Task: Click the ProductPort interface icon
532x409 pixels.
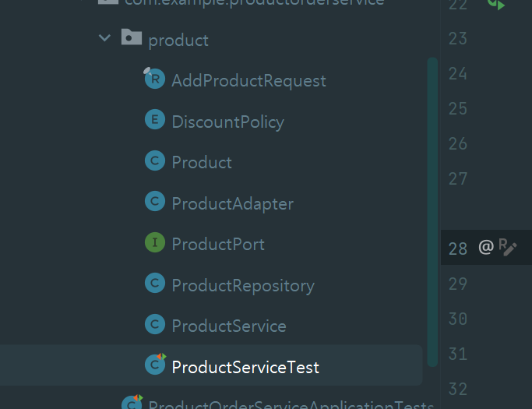Action: 155,242
